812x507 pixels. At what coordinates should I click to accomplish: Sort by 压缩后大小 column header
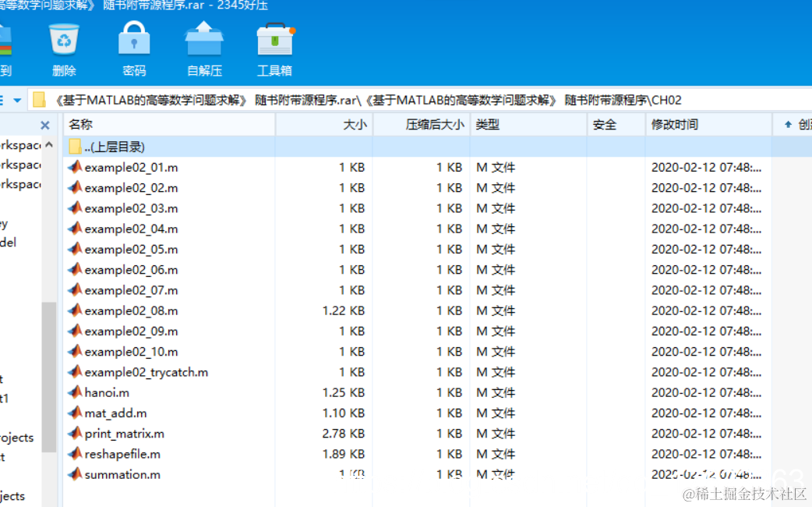(x=421, y=125)
